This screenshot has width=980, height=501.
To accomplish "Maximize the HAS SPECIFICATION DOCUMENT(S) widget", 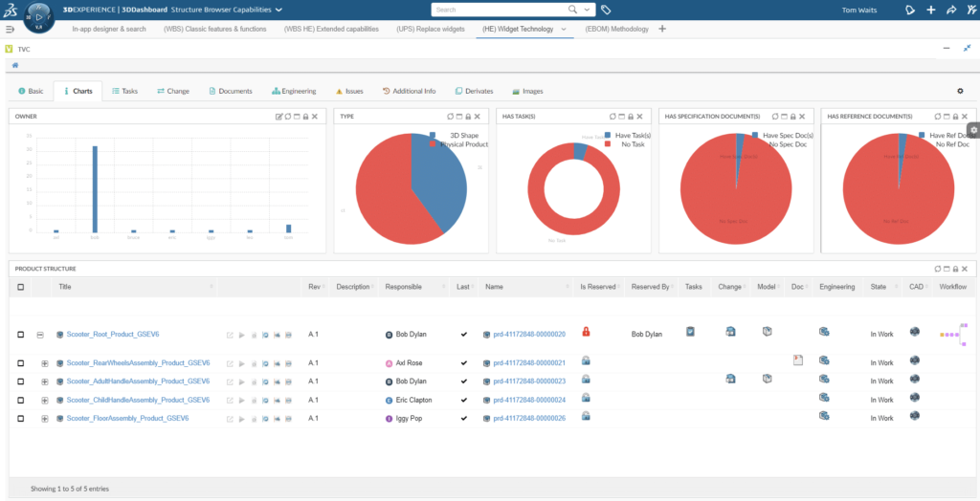I will [784, 117].
